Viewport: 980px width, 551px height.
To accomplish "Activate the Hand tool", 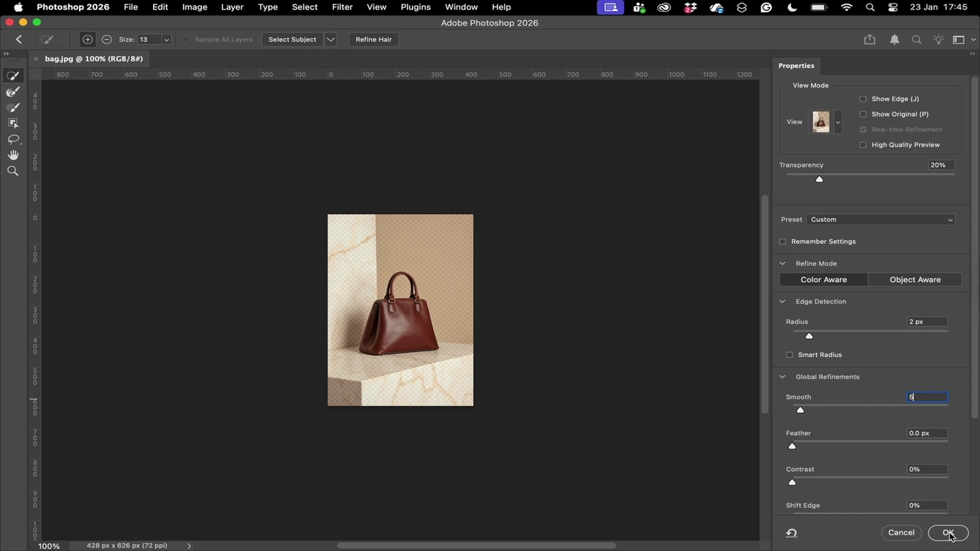I will click(x=13, y=155).
